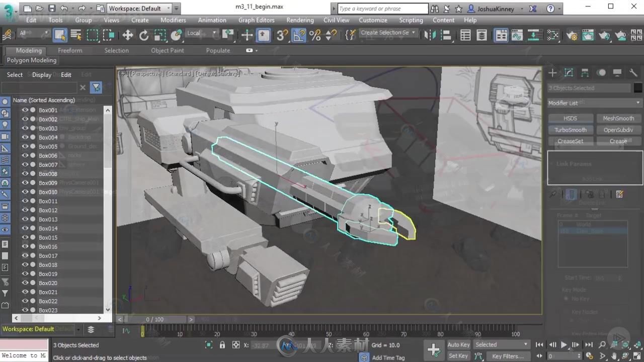Viewport: 644px width, 362px height.
Task: Expand the Modifier List dropdown
Action: tap(594, 103)
